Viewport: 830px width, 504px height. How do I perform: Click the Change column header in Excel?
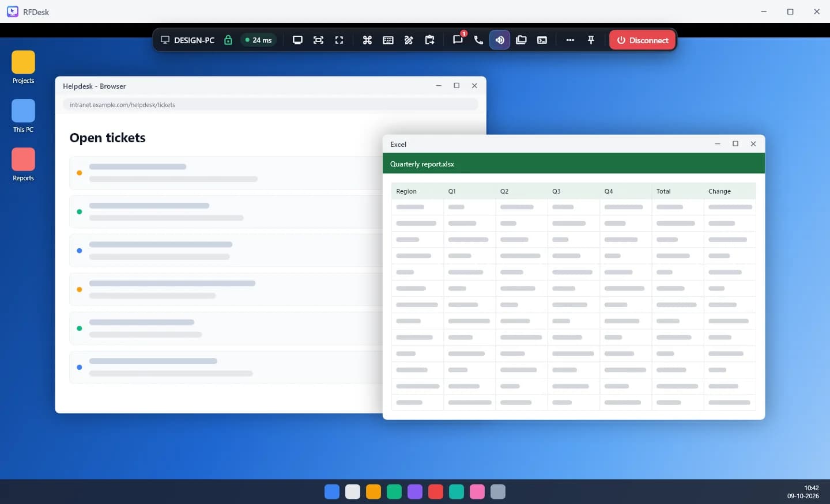(729, 191)
